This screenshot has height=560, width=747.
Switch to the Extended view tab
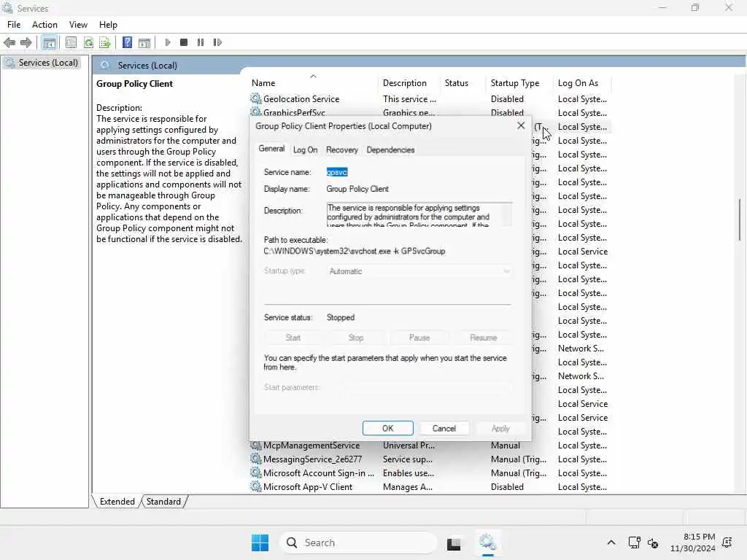(117, 502)
